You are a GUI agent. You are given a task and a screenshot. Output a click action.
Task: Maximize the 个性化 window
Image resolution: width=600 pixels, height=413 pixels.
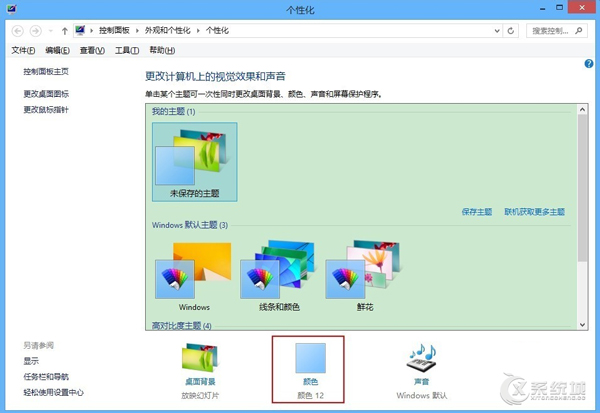coord(559,8)
